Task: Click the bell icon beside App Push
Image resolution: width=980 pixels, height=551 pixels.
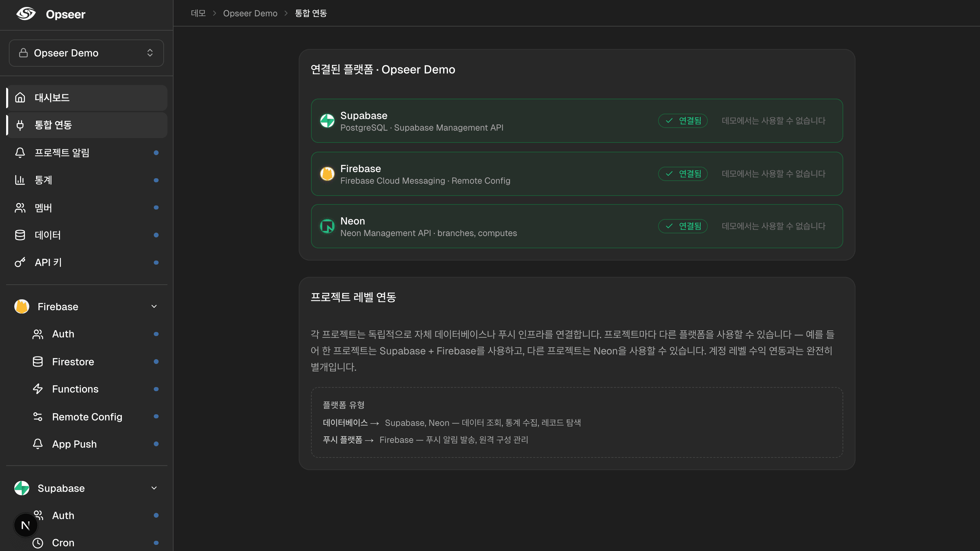Action: pos(38,444)
